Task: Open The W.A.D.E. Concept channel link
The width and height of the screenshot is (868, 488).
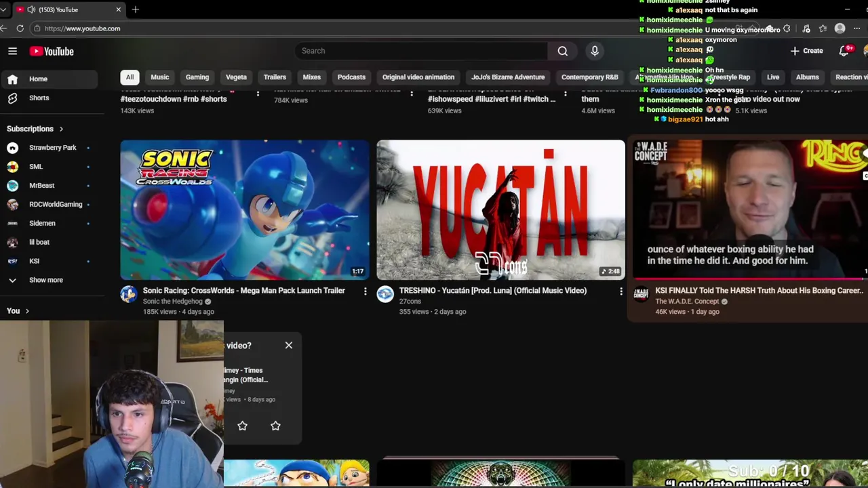Action: 687,302
